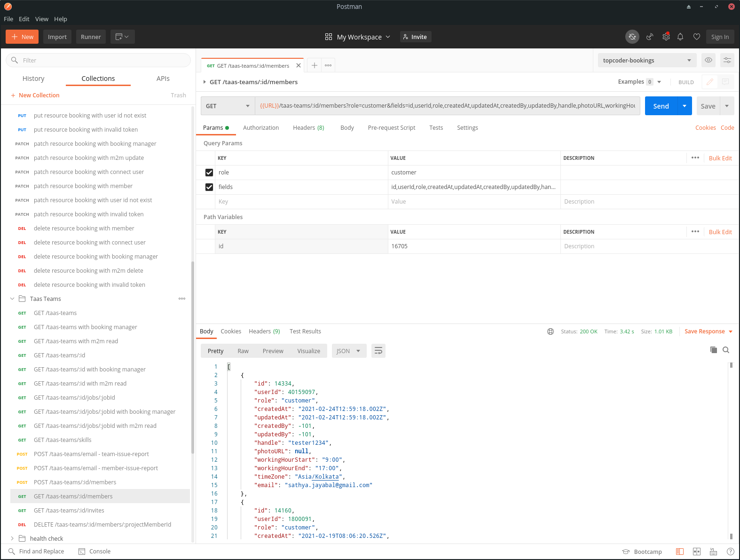Uncheck the role query param
Viewport: 740px width, 560px height.
point(209,173)
